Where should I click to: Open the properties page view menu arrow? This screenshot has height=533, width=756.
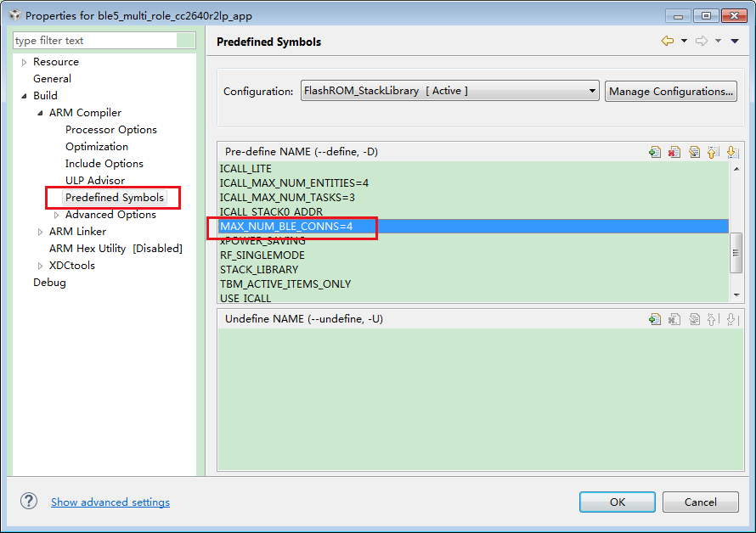735,41
